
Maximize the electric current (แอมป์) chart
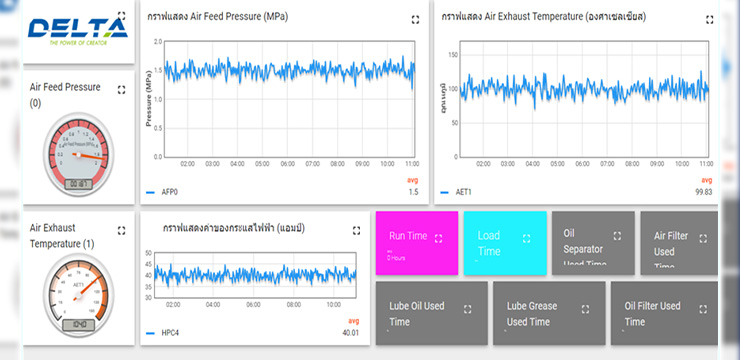point(356,230)
